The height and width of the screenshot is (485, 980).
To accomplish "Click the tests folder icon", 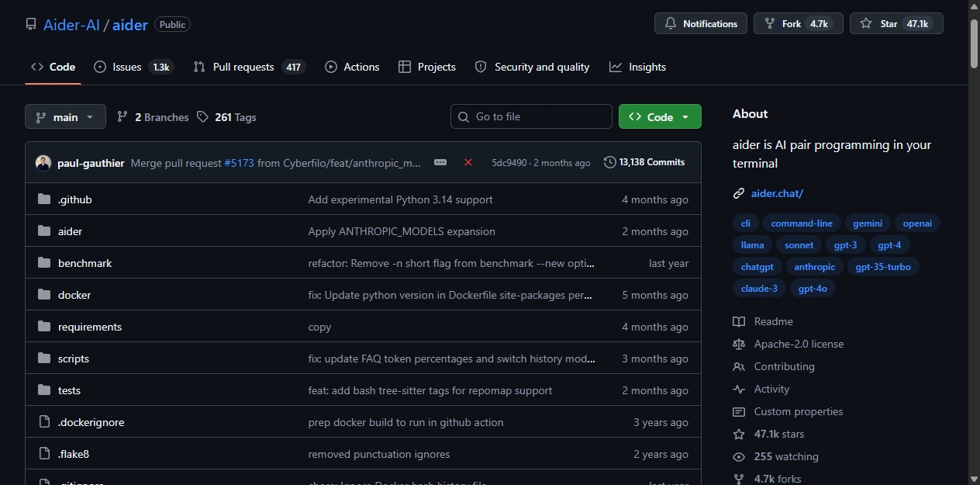I will pyautogui.click(x=44, y=390).
